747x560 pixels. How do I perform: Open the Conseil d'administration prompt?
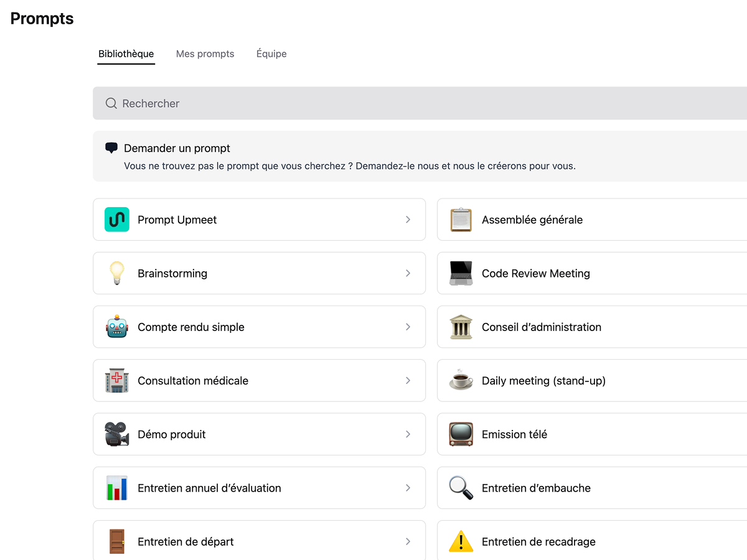[x=541, y=327]
